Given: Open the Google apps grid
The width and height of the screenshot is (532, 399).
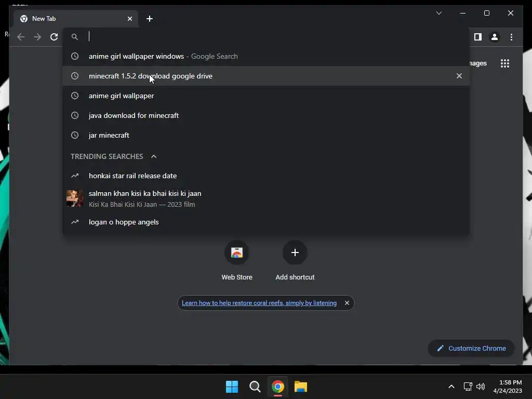Looking at the screenshot, I should (505, 63).
